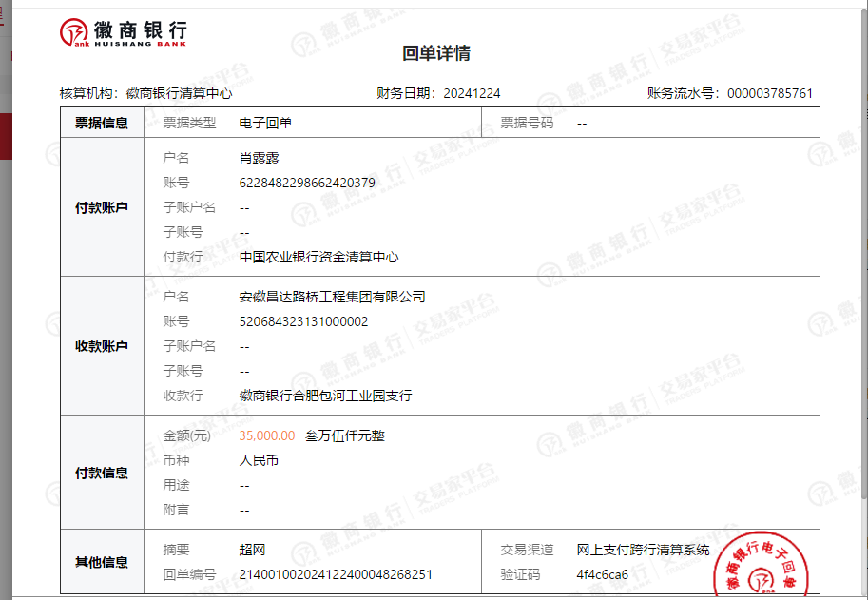Click the 电子回单 bill type value
Screen dimensions: 868x600
tap(265, 123)
